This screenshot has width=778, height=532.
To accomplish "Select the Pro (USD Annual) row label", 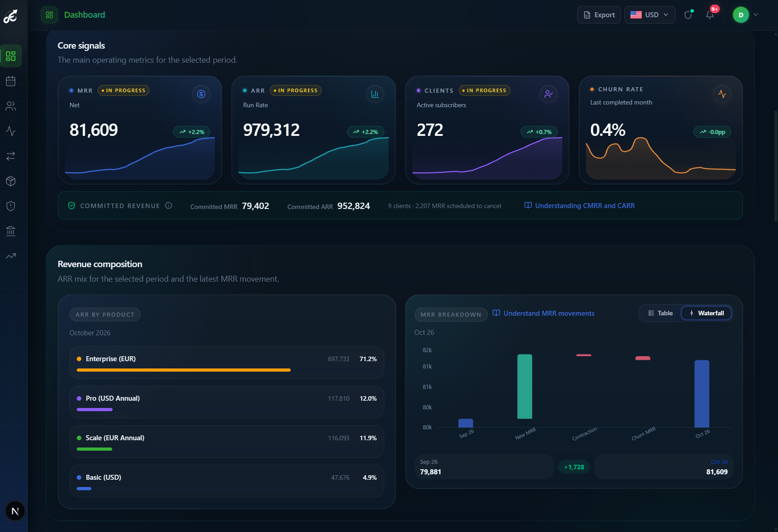I will point(113,398).
